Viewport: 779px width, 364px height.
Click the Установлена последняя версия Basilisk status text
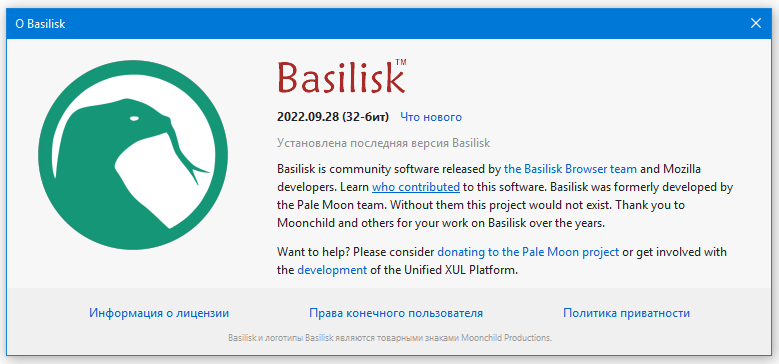tap(384, 143)
